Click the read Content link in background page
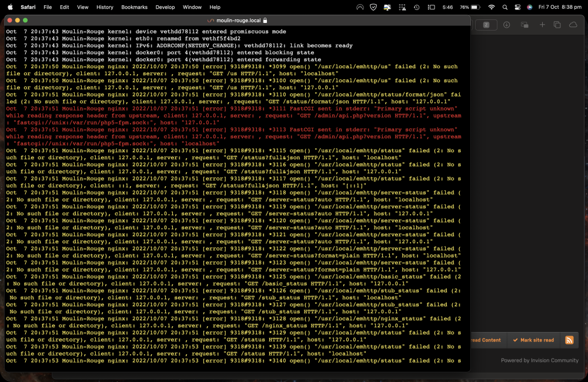588x382 pixels. tap(486, 340)
